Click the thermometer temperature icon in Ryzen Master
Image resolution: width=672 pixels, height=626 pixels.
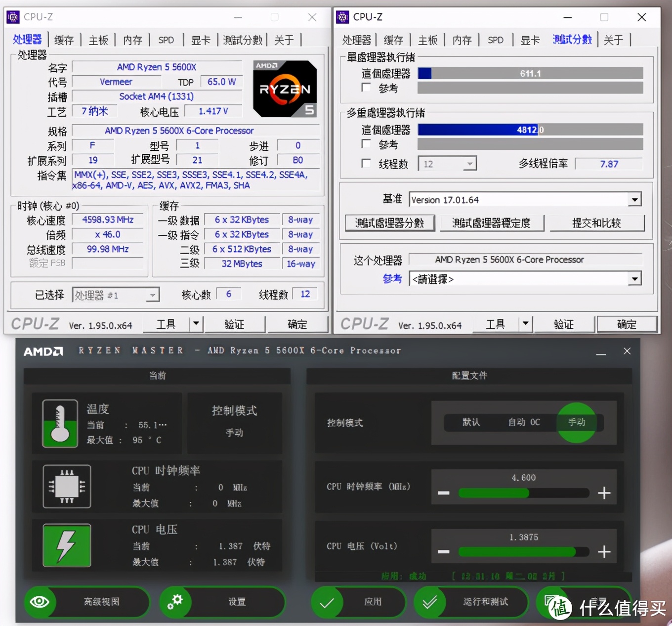click(x=60, y=423)
